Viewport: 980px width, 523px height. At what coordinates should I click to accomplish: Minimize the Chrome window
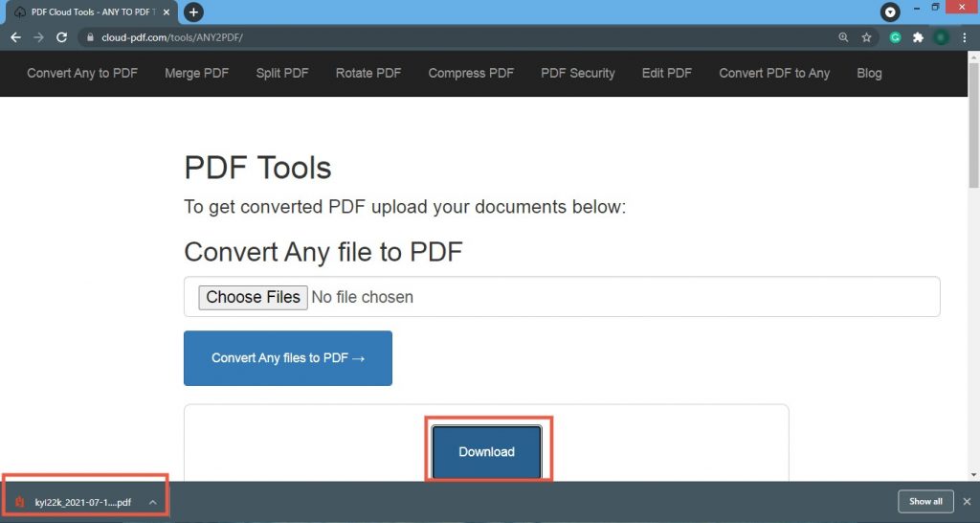(x=917, y=8)
